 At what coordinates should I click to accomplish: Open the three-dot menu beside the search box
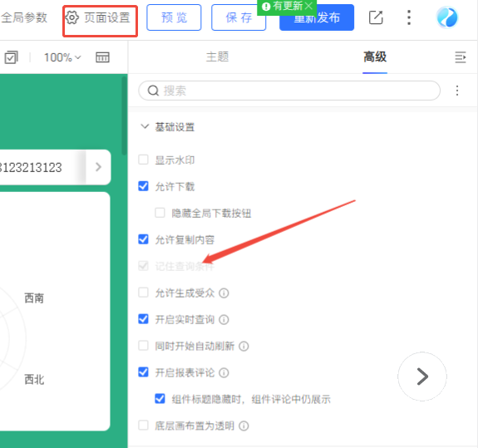456,91
